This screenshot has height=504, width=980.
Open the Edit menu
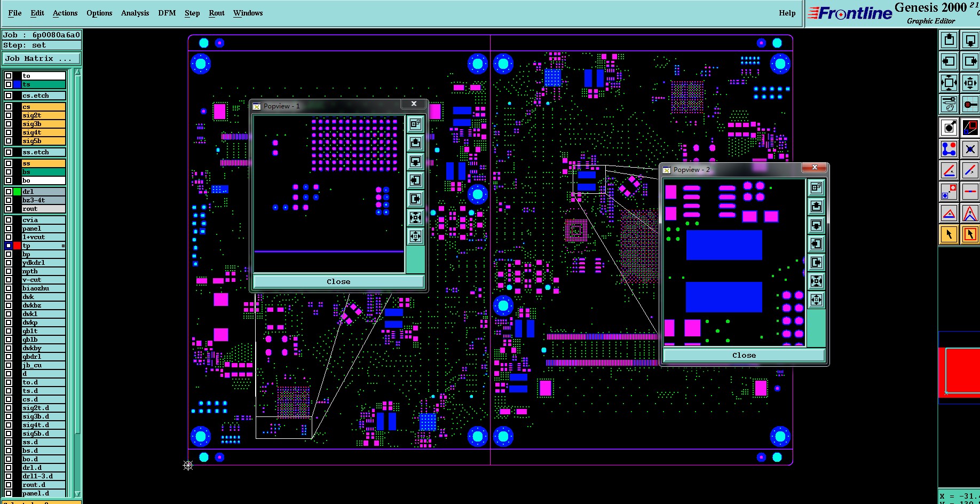point(37,13)
